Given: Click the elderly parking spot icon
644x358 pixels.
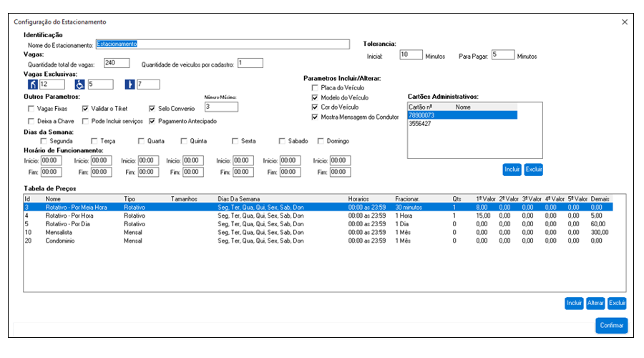Looking at the screenshot, I should click(x=32, y=84).
